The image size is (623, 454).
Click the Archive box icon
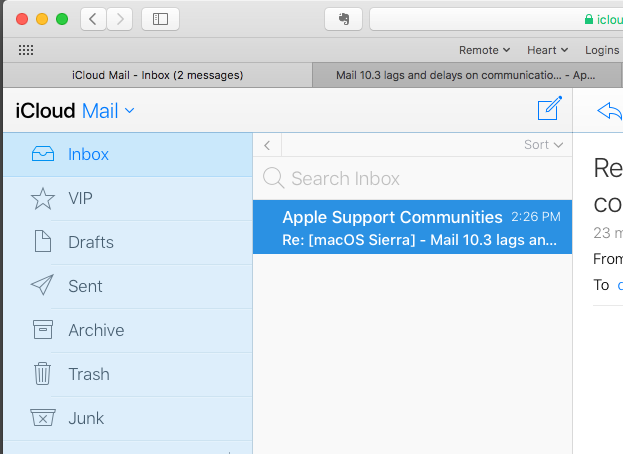click(x=43, y=329)
